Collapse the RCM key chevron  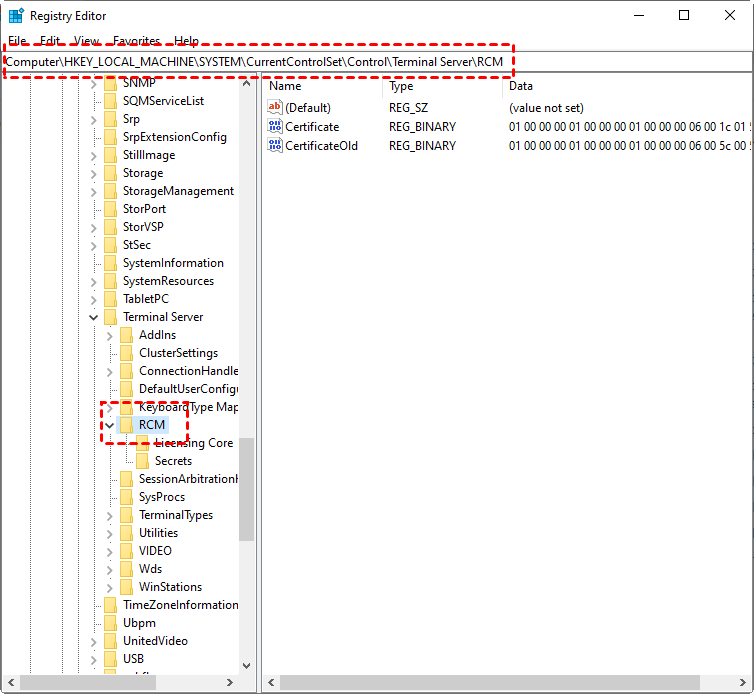click(110, 425)
